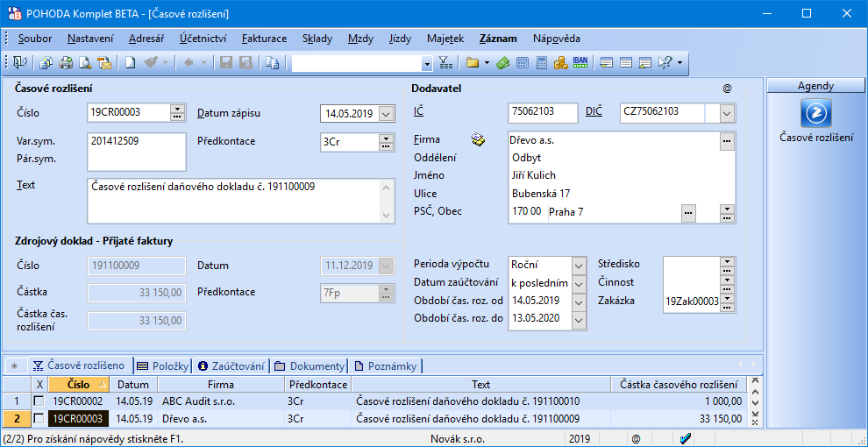Screen dimensions: 868x447
Task: Open the Perioda výpočtu dropdown
Action: tap(579, 265)
